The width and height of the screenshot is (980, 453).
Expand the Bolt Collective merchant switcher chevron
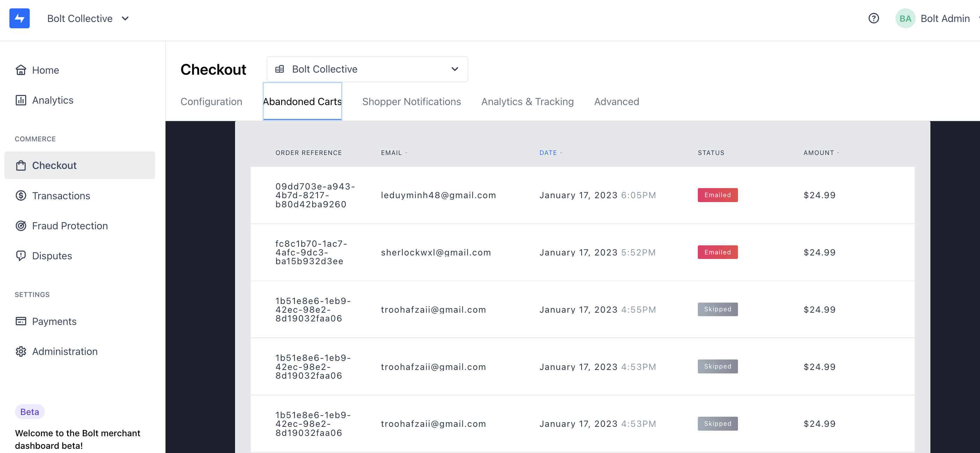click(x=125, y=18)
